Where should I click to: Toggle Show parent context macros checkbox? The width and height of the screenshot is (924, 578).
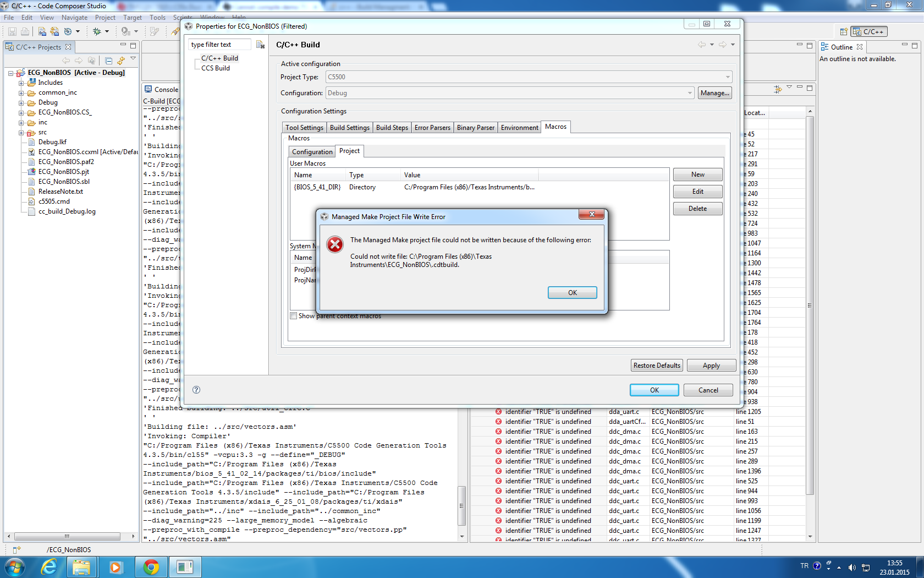tap(294, 316)
